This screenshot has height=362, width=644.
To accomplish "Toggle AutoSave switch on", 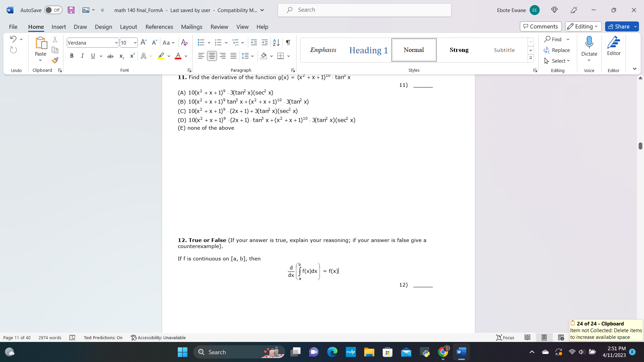I will tap(53, 10).
